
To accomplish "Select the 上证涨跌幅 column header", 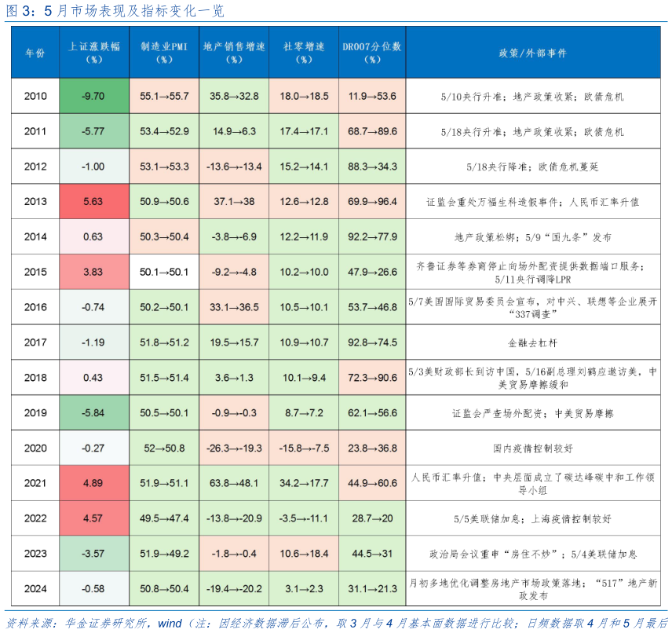I will 93,53.
